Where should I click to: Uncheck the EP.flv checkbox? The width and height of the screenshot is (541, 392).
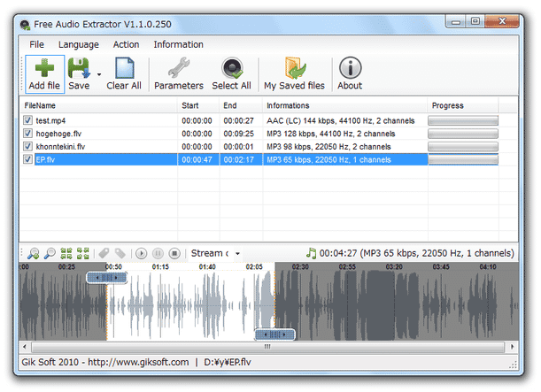pos(27,159)
